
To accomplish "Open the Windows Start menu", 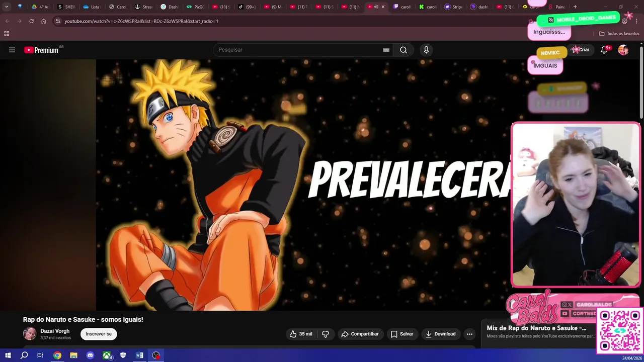I will click(8, 355).
